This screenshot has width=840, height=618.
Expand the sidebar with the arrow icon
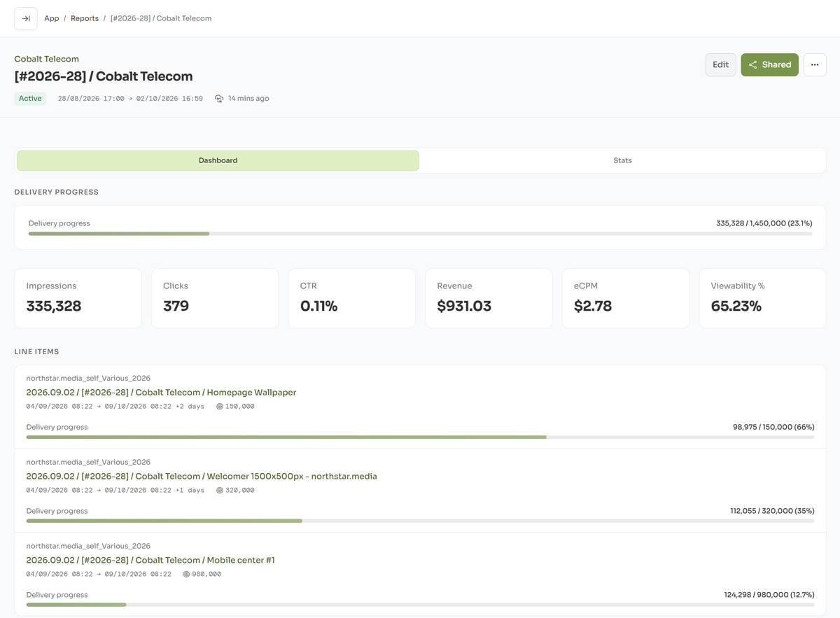tap(26, 18)
